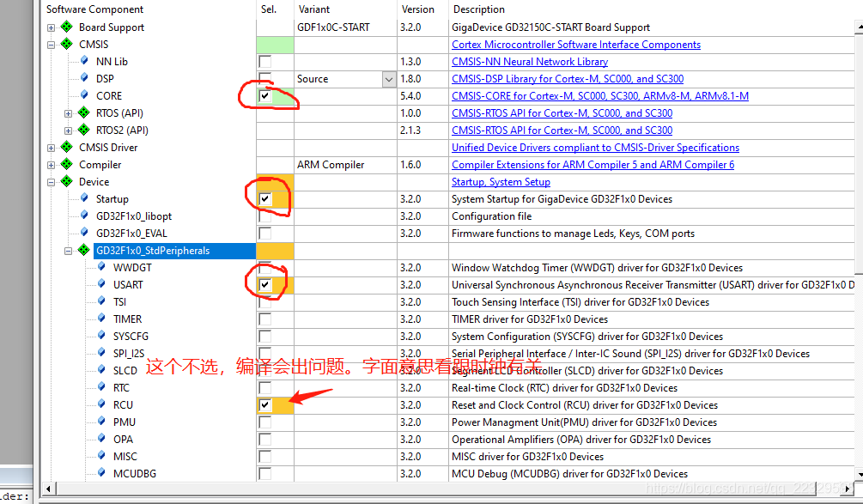Image resolution: width=863 pixels, height=504 pixels.
Task: Click the GD32F1x0_StdPeripherals green diamond icon
Action: pos(83,250)
